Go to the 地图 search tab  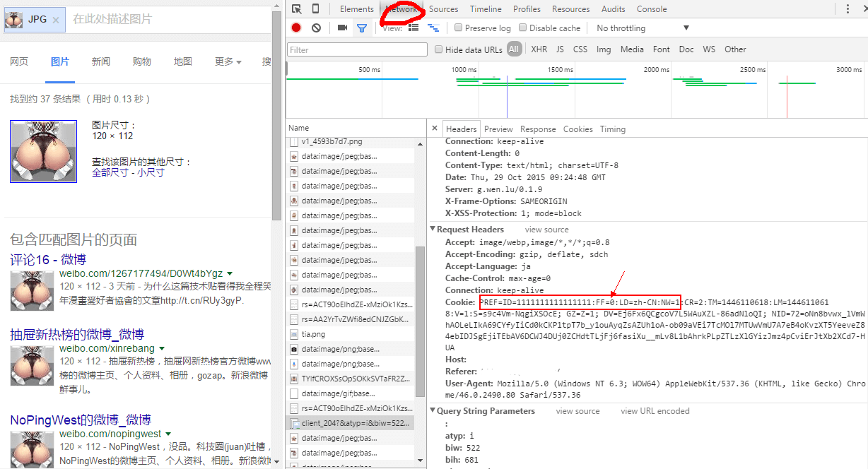(182, 62)
